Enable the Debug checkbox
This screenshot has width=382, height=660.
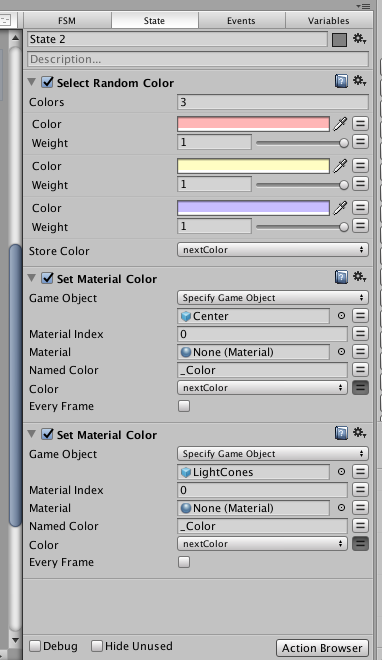35,646
